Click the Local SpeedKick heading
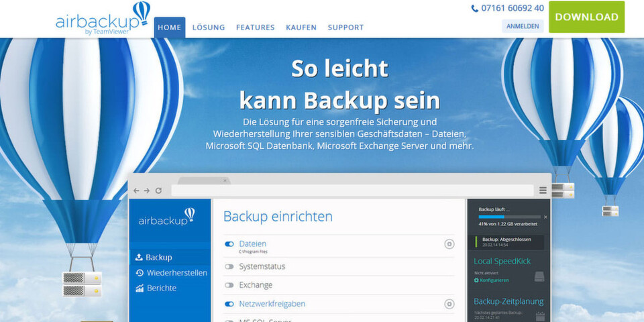This screenshot has width=644, height=322. [x=502, y=261]
